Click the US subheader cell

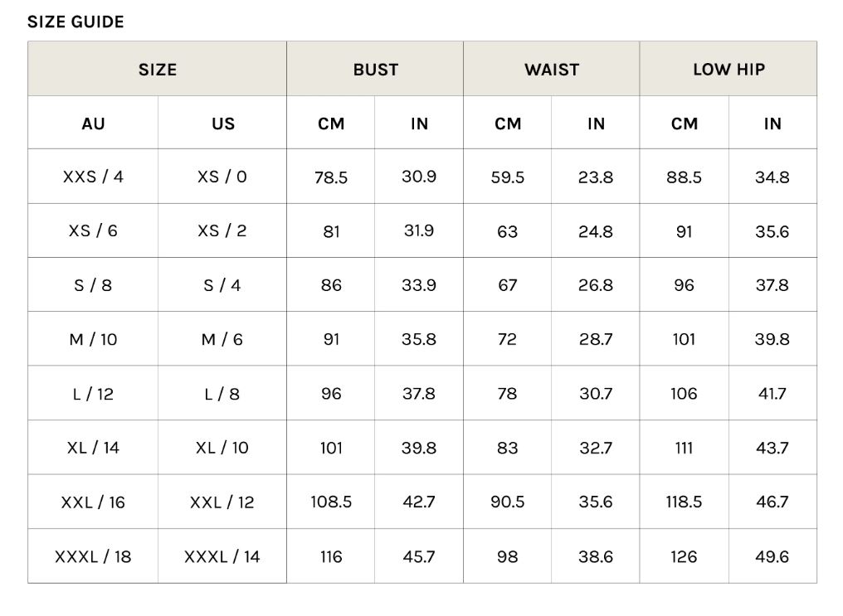click(222, 124)
